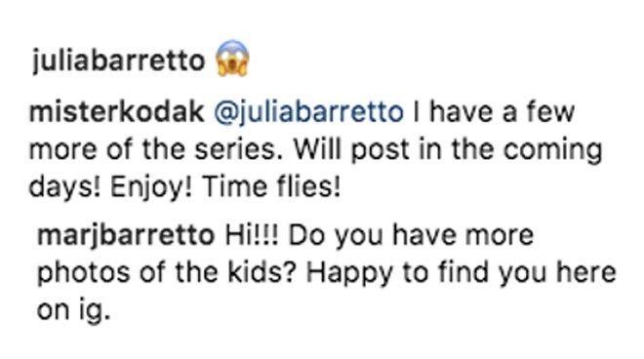The width and height of the screenshot is (644, 359).
Task: Click the text 'on ig.' at the end
Action: click(74, 310)
